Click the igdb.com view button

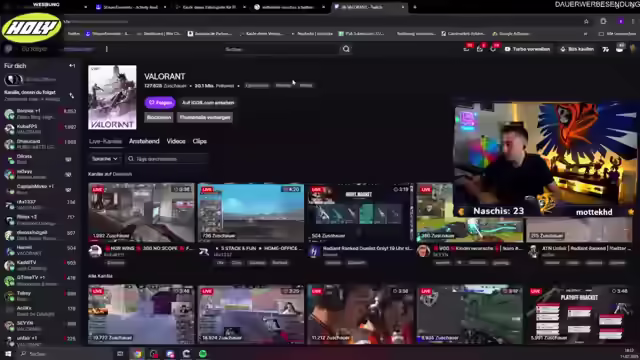pos(208,102)
